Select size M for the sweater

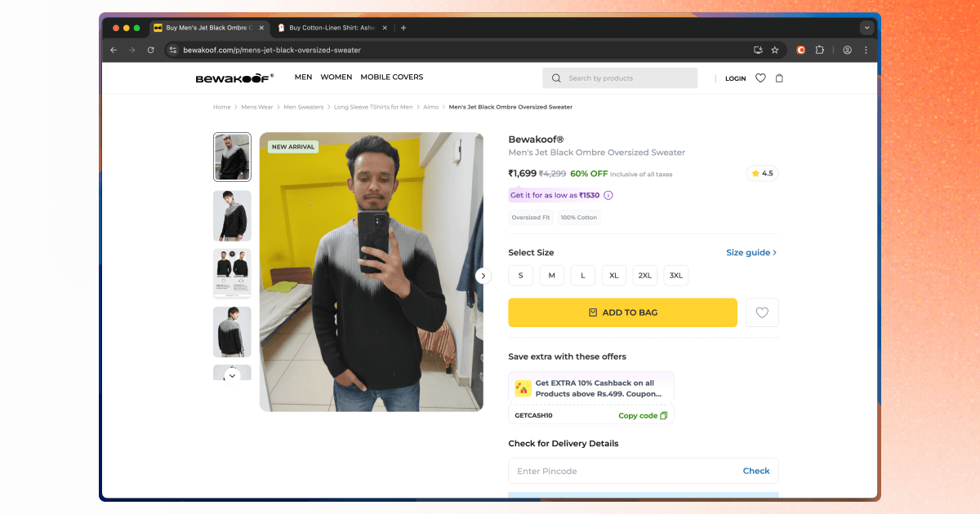click(x=551, y=275)
